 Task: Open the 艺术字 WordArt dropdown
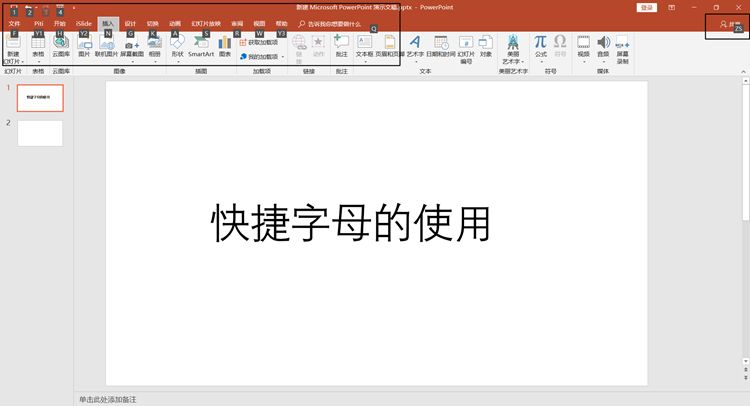(x=415, y=62)
